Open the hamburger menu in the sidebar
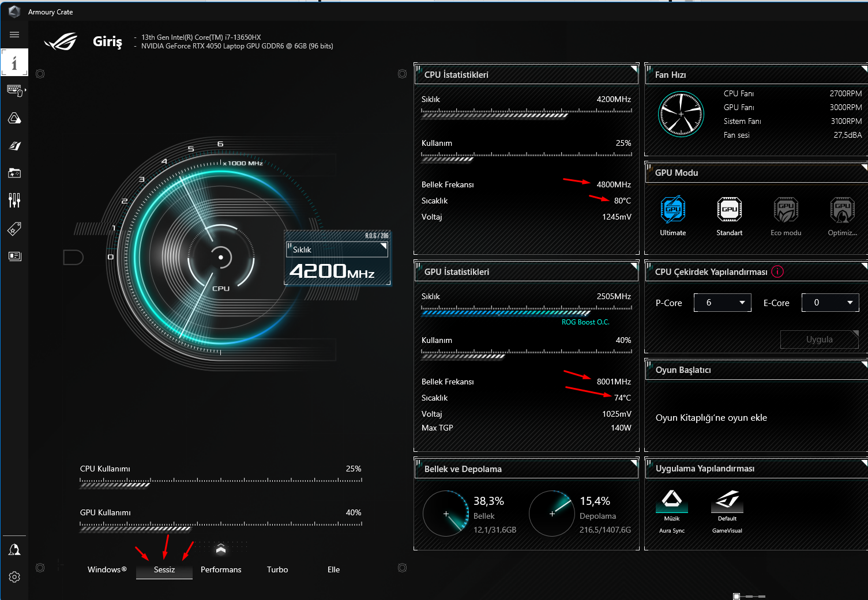Screen dimensions: 868x600 [x=14, y=35]
